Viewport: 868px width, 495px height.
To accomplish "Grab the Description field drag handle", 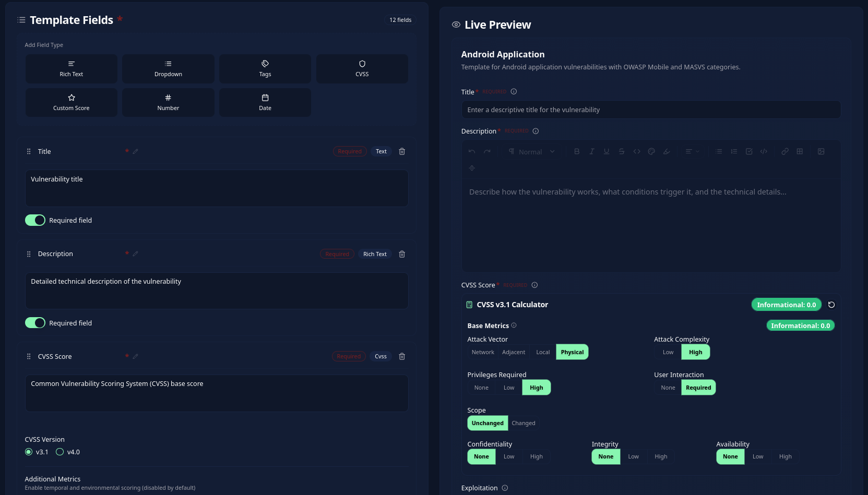I will click(x=29, y=254).
